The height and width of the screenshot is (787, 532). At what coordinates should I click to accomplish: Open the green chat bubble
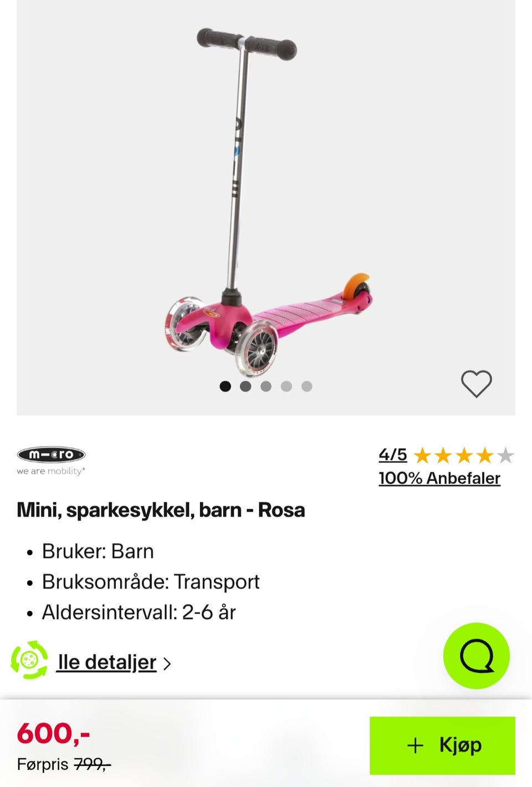click(476, 656)
